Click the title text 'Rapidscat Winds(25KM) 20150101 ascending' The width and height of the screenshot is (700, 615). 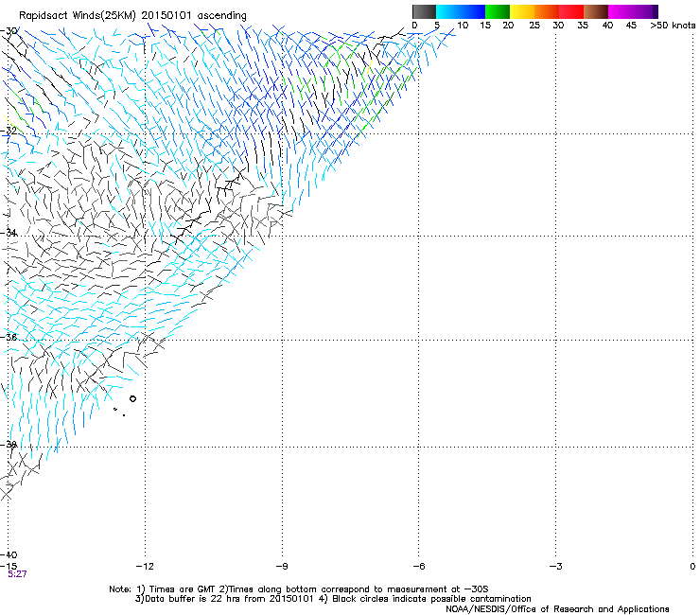tap(132, 16)
